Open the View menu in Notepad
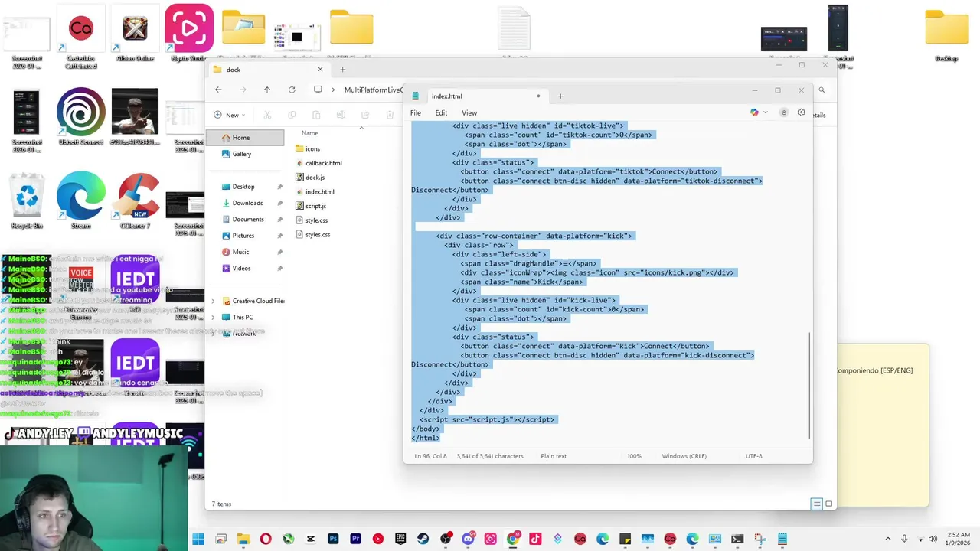 tap(469, 112)
